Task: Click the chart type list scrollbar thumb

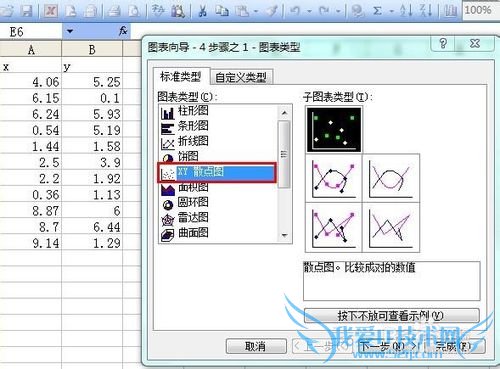Action: click(284, 154)
